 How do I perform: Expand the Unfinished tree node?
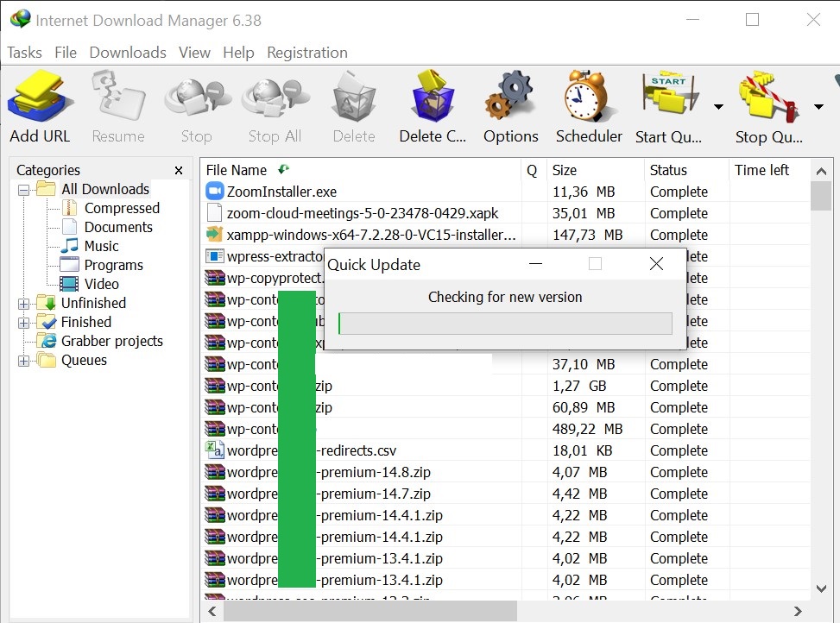click(x=23, y=304)
